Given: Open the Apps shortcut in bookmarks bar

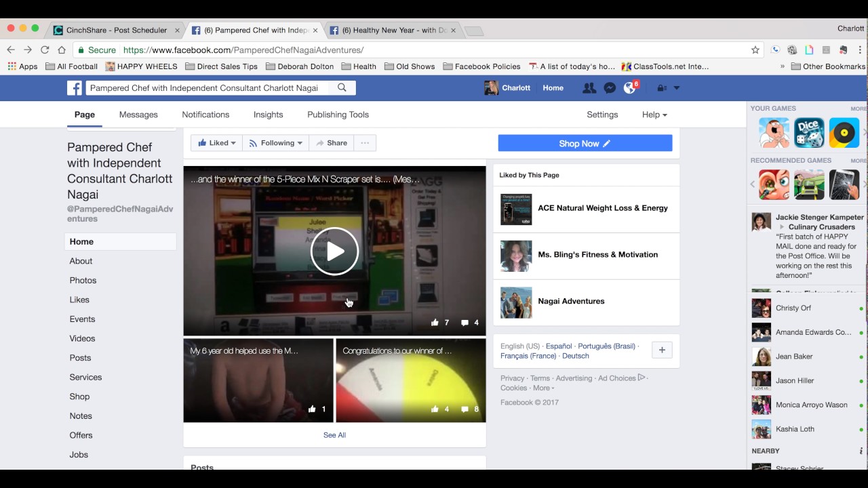Looking at the screenshot, I should 22,66.
